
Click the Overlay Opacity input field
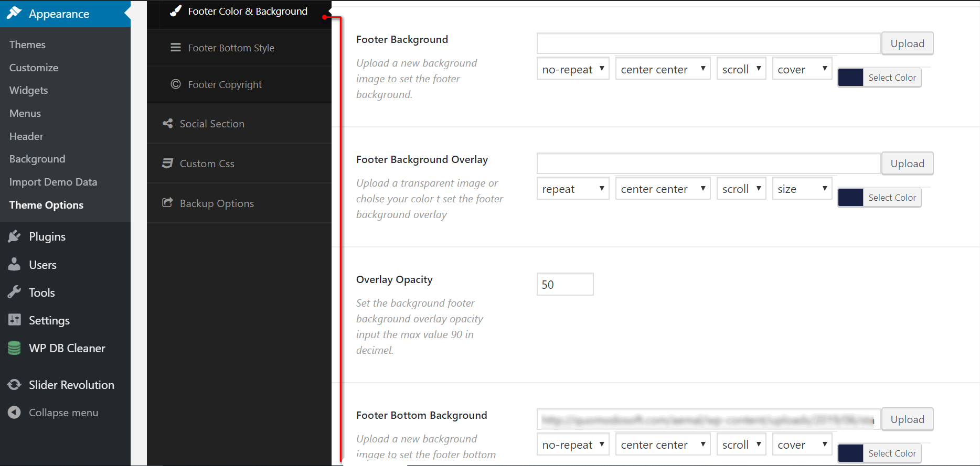[x=564, y=285]
